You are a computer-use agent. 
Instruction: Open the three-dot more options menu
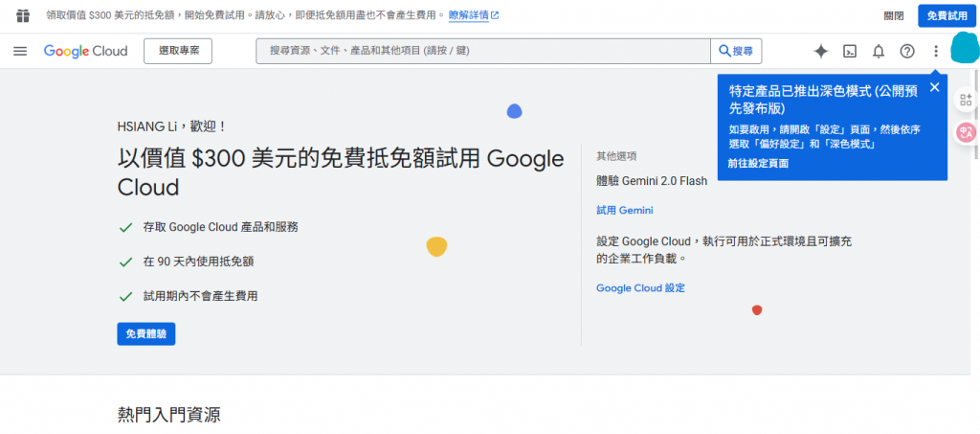tap(936, 52)
